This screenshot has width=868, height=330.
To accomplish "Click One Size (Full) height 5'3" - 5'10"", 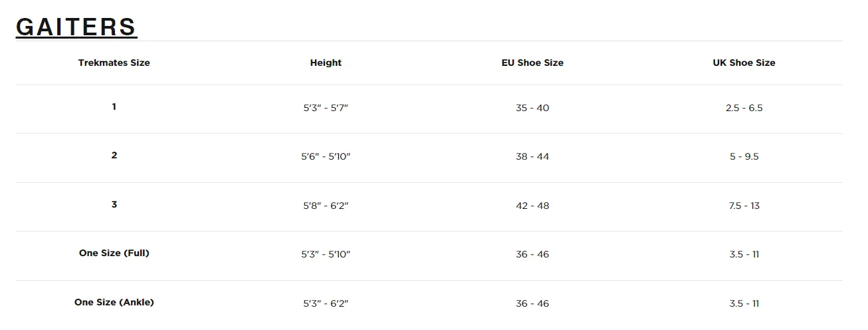I will (326, 254).
